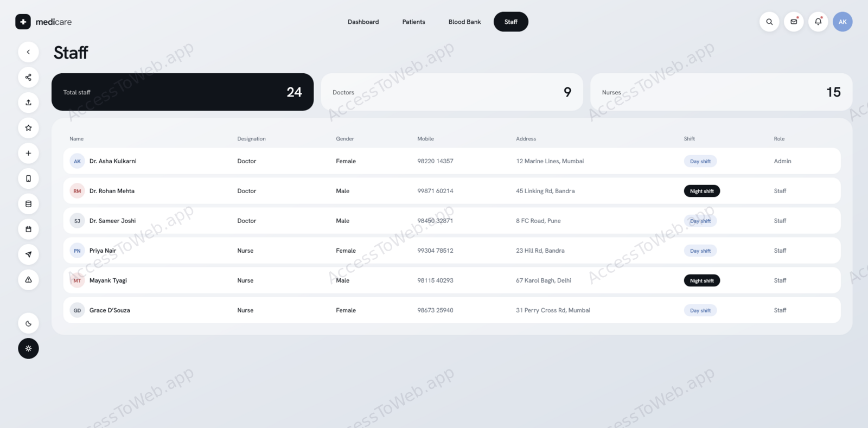Image resolution: width=868 pixels, height=428 pixels.
Task: Click GD avatar in Grace D'Souza row
Action: click(x=77, y=310)
